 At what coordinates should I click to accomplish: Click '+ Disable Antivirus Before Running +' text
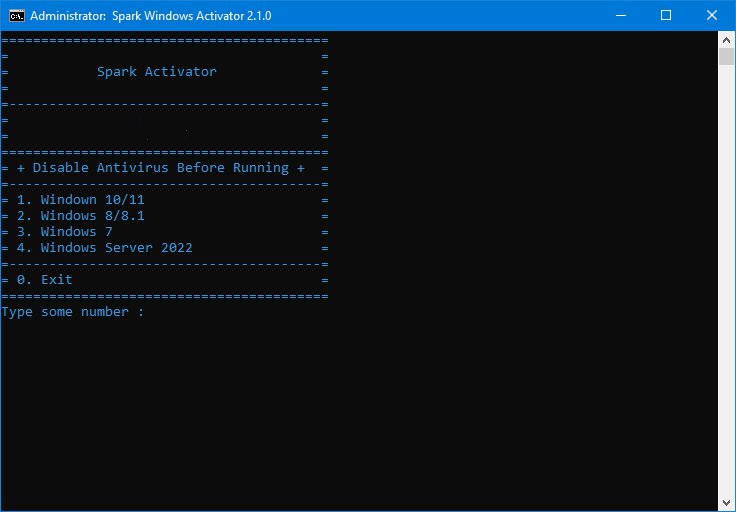pyautogui.click(x=161, y=168)
